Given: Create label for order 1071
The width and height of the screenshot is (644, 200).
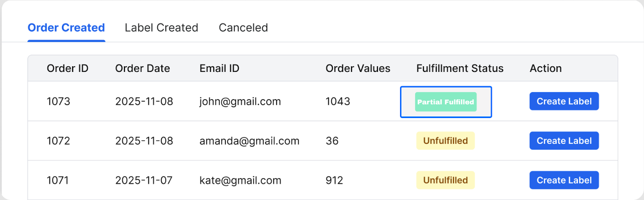Looking at the screenshot, I should (x=564, y=180).
